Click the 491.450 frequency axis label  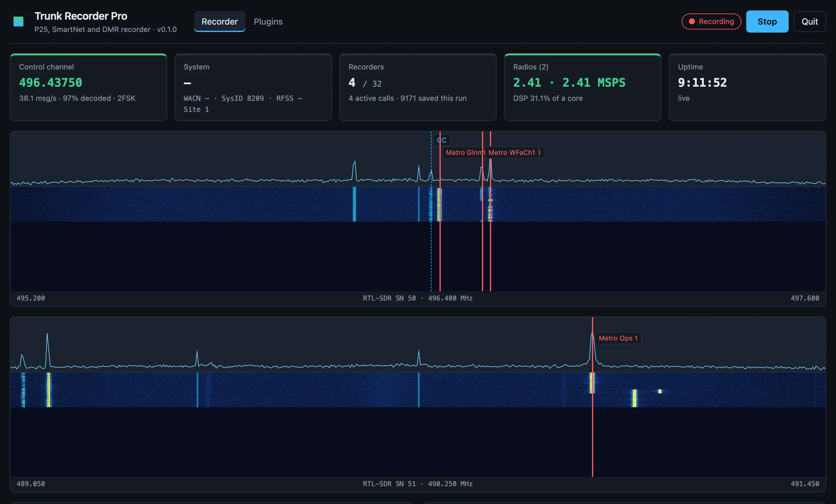(x=805, y=484)
